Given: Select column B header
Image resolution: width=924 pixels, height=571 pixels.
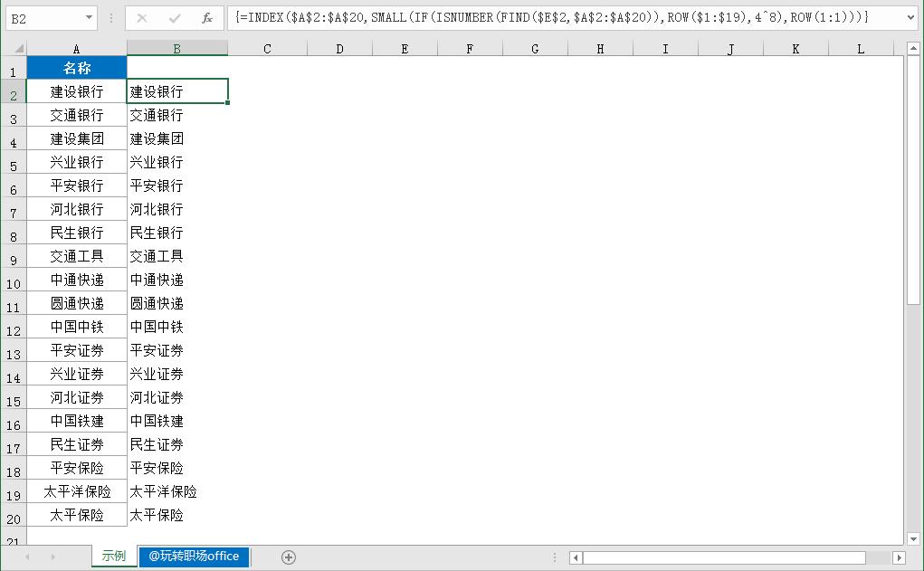Looking at the screenshot, I should [177, 49].
